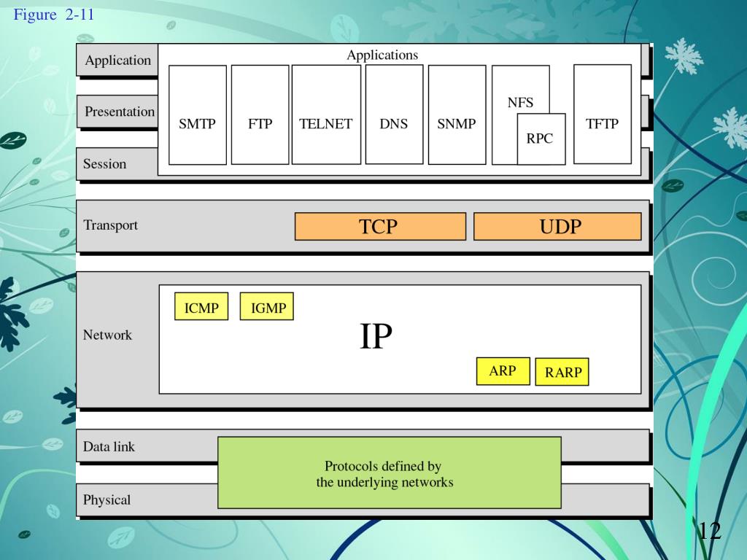Click the orange UDP box
The width and height of the screenshot is (747, 560).
click(557, 226)
